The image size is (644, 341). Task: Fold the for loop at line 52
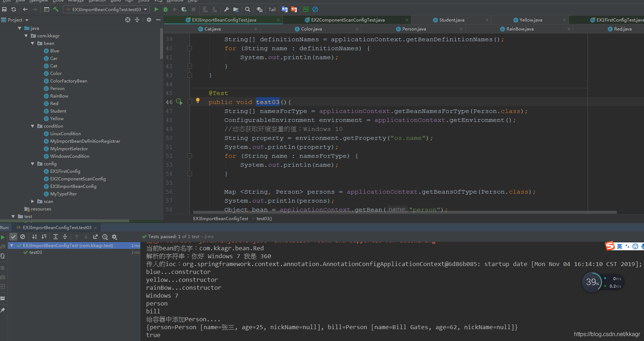point(190,156)
